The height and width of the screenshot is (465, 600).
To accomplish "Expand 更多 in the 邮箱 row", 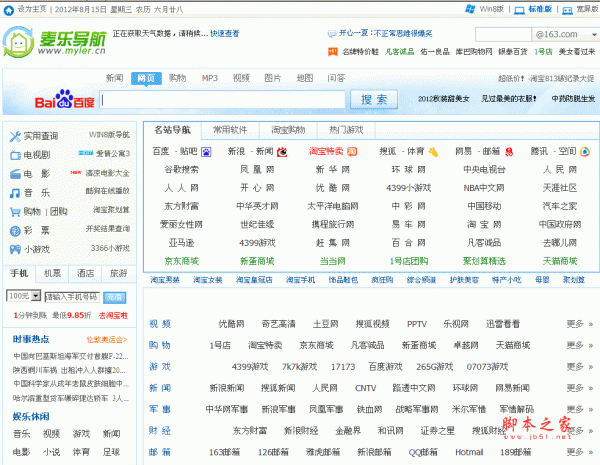I will [x=579, y=452].
